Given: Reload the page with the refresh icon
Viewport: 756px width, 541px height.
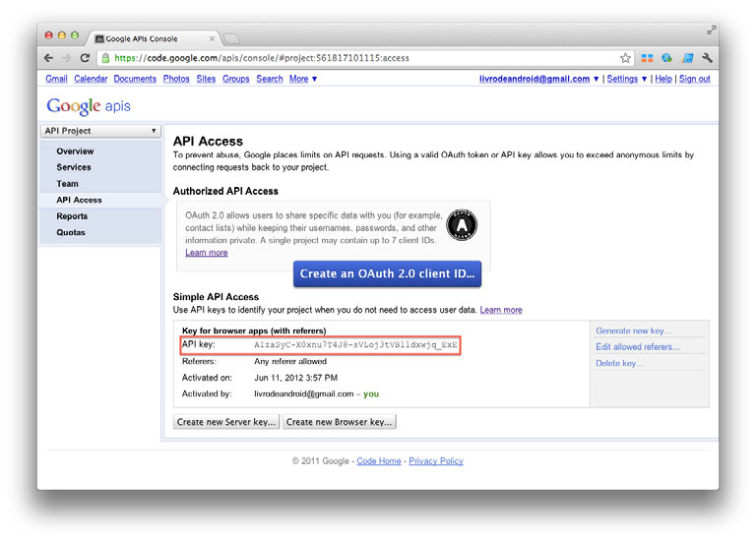Looking at the screenshot, I should pyautogui.click(x=85, y=58).
